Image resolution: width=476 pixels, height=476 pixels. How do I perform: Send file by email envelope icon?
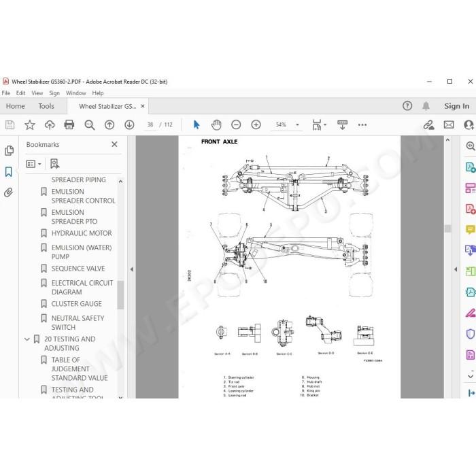coord(449,124)
